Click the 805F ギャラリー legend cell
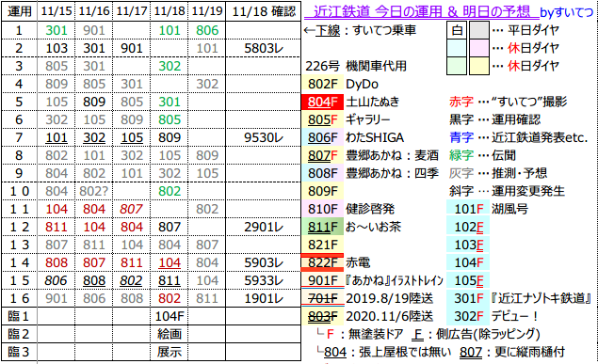Screen dimensions: 598x364 [323, 119]
